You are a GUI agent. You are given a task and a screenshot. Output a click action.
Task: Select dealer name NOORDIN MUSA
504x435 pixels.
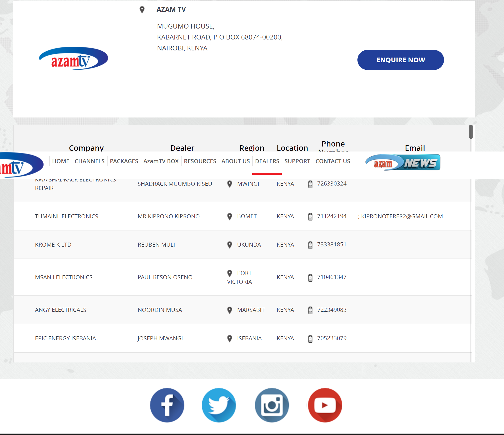coord(160,310)
